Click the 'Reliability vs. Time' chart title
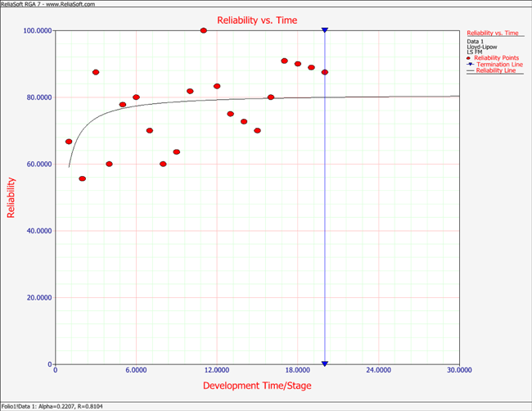The height and width of the screenshot is (411, 532). point(257,20)
